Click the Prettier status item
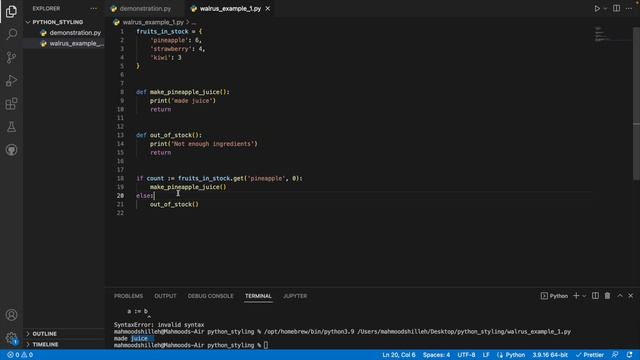Viewport: 640px width, 360px height. click(x=589, y=355)
